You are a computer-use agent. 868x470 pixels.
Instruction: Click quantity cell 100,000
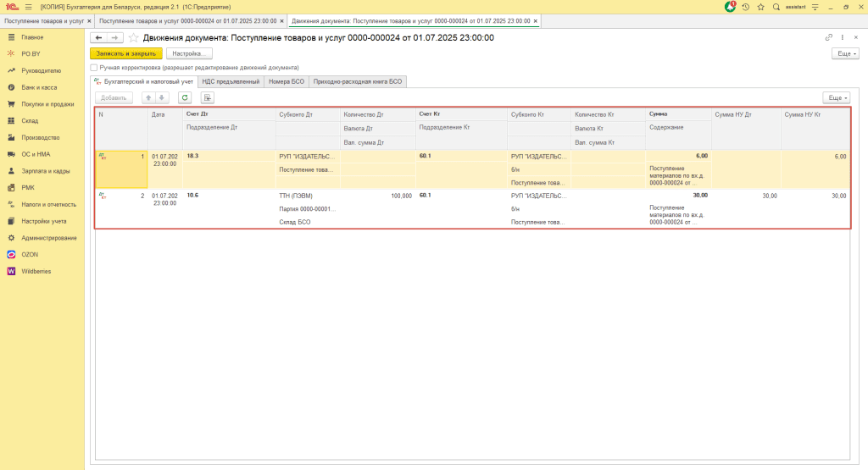(x=377, y=196)
